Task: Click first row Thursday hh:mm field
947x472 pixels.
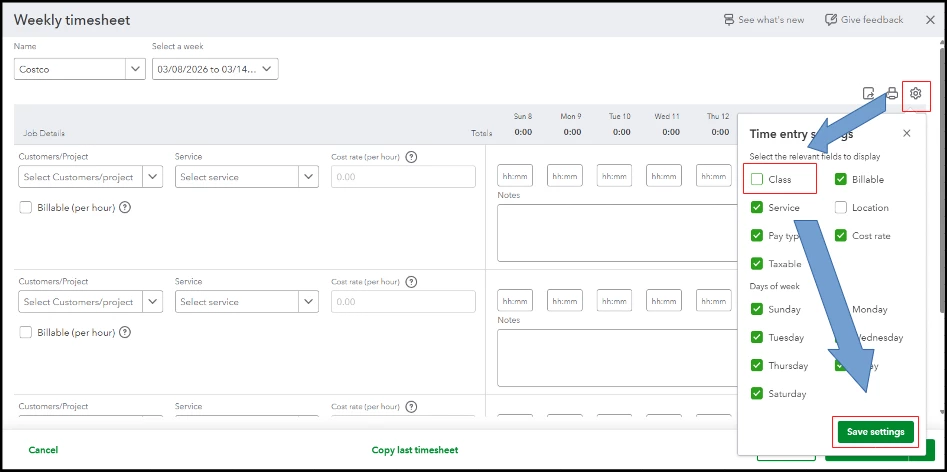Action: pos(714,176)
